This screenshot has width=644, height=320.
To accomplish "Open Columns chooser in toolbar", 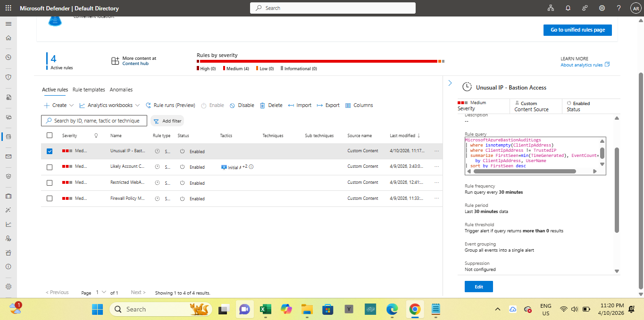I will point(359,105).
